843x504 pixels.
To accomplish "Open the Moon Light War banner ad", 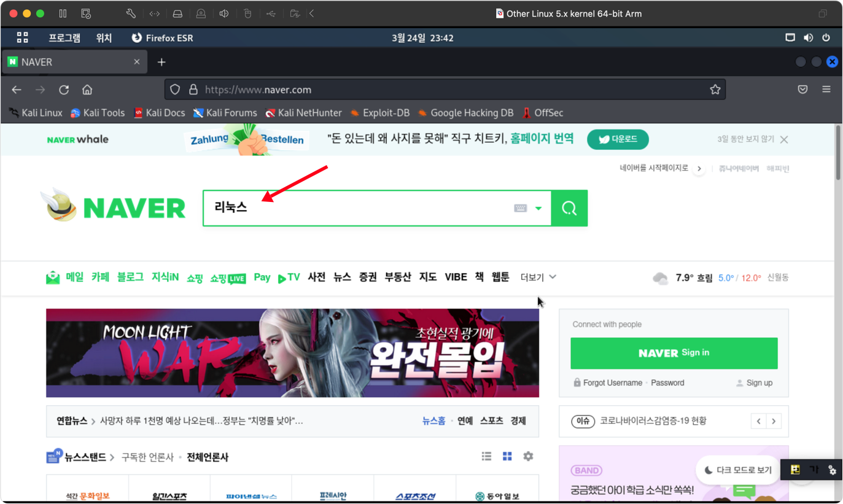I will click(x=292, y=353).
